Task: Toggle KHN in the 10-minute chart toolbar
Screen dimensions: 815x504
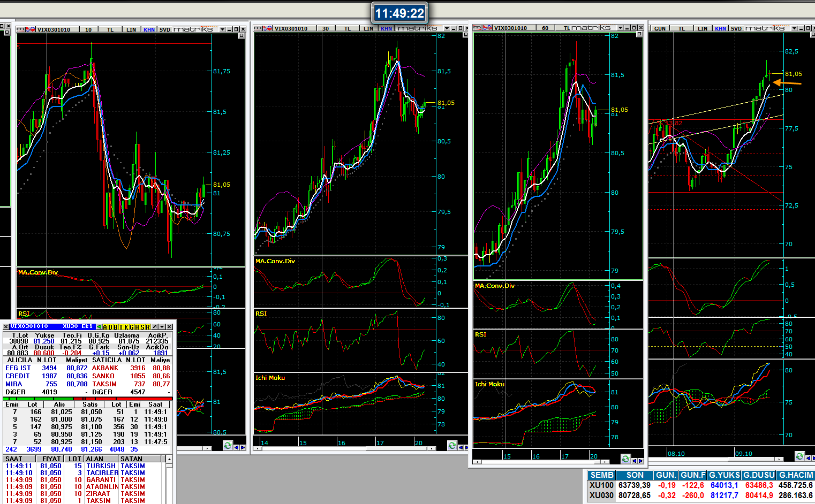Action: coord(149,29)
